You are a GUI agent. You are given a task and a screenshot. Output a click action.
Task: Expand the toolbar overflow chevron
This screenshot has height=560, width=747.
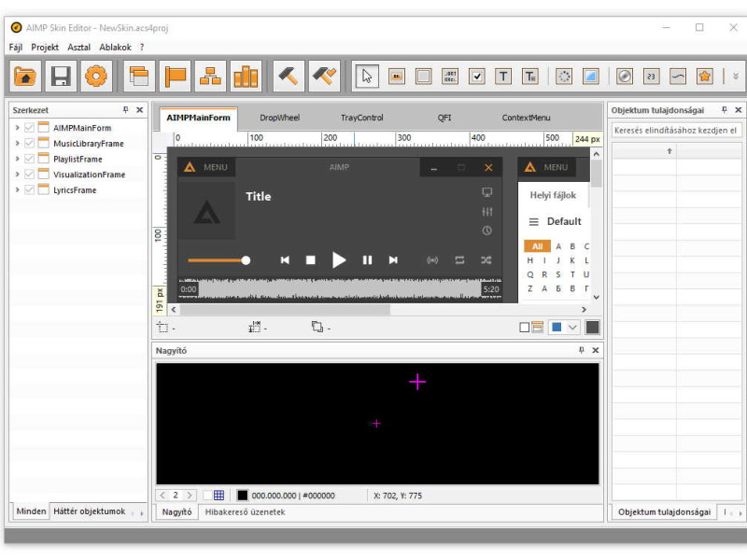(736, 77)
